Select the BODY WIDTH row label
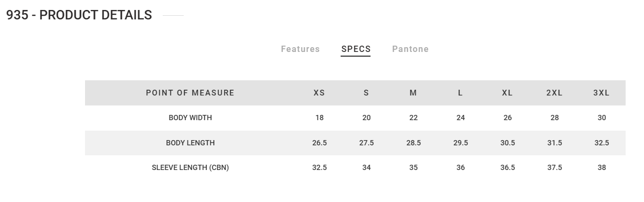This screenshot has height=202, width=644. [190, 118]
